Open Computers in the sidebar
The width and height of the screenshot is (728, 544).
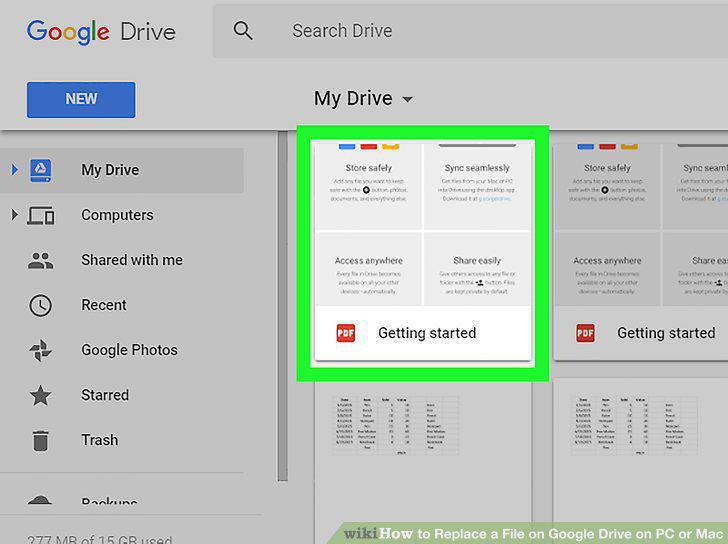pyautogui.click(x=117, y=215)
